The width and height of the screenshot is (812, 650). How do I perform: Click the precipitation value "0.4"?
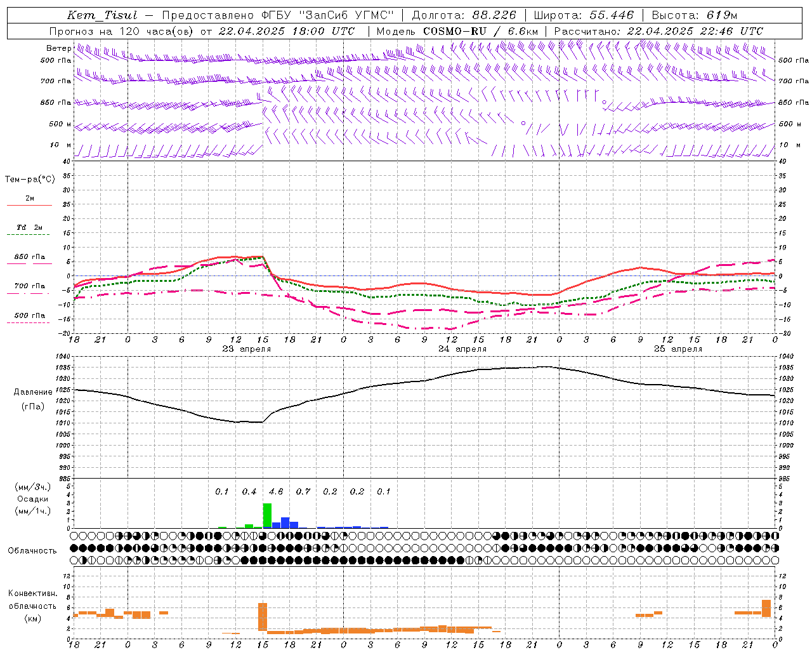[249, 492]
